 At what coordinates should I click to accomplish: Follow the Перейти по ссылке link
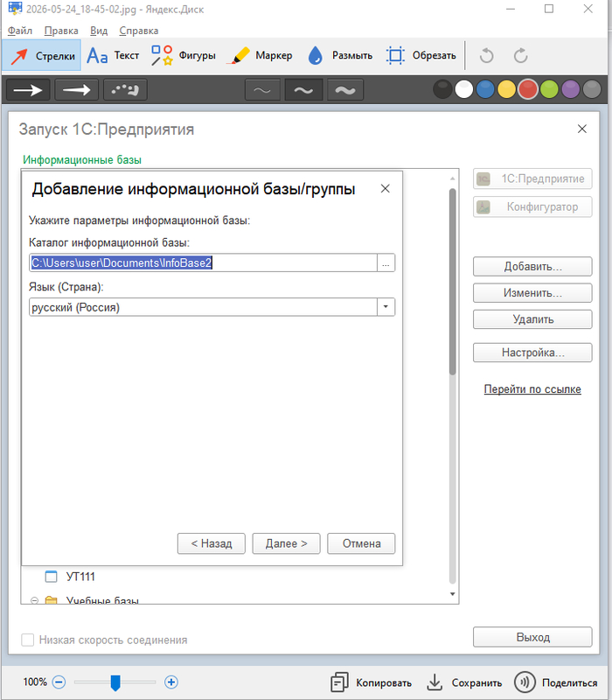point(532,388)
